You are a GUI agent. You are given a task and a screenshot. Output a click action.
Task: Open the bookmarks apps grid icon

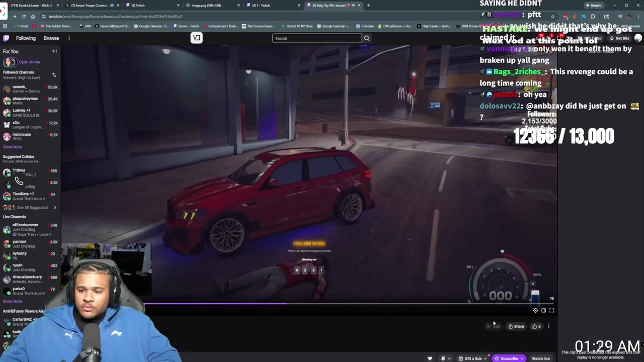pyautogui.click(x=5, y=26)
